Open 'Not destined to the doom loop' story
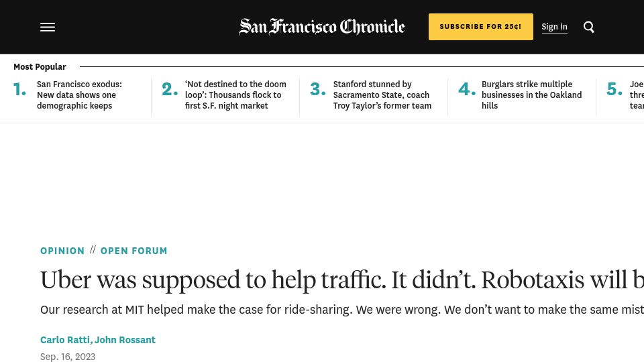This screenshot has width=644, height=362. pyautogui.click(x=235, y=95)
